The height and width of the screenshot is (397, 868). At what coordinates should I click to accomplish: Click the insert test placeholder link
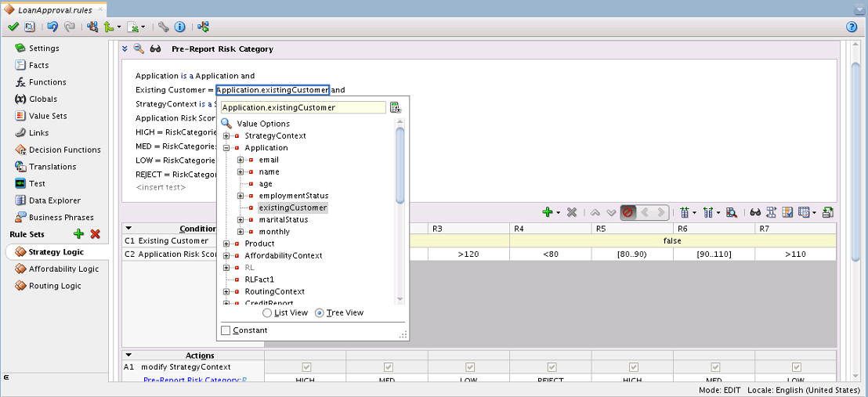[x=161, y=187]
